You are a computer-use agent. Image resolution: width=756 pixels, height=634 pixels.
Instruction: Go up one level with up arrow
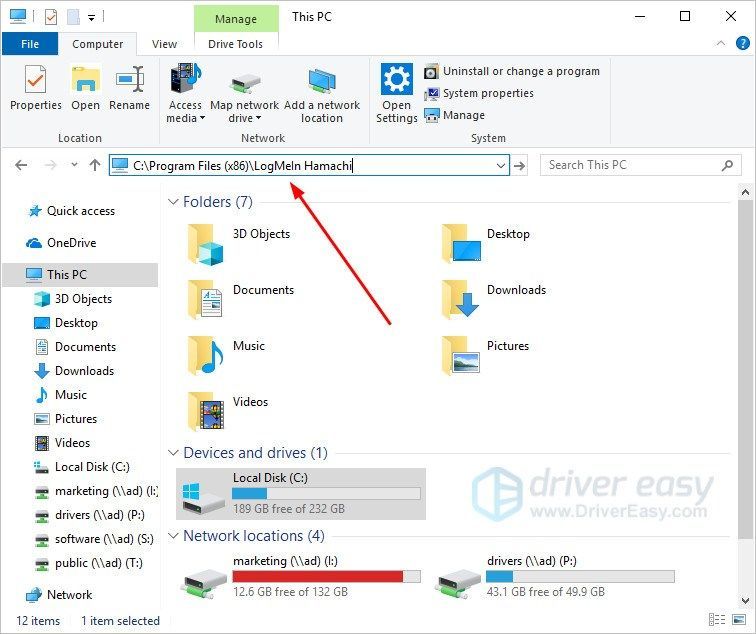95,165
